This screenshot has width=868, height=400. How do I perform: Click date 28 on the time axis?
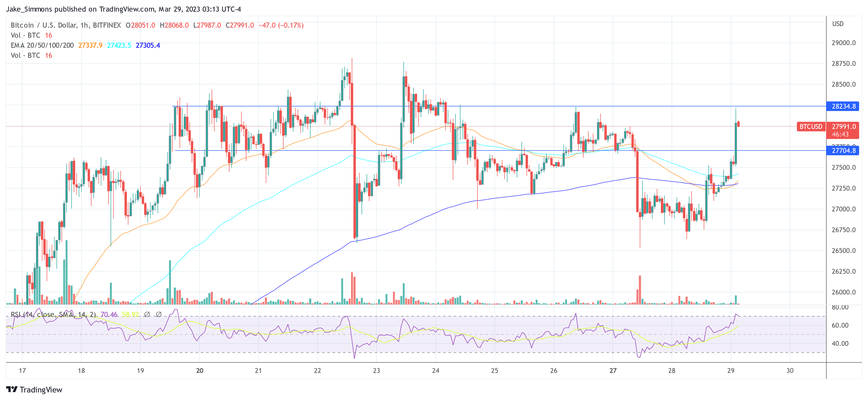pos(672,371)
